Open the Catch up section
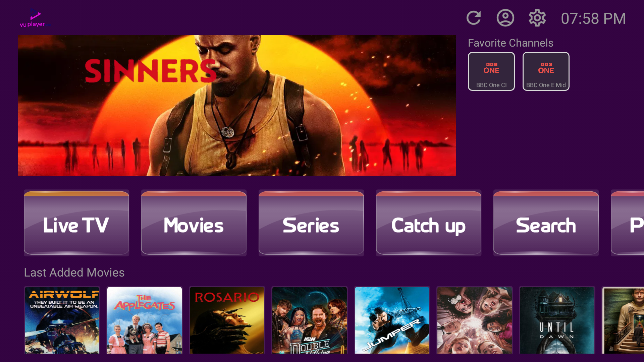Image resolution: width=644 pixels, height=362 pixels. [x=429, y=223]
